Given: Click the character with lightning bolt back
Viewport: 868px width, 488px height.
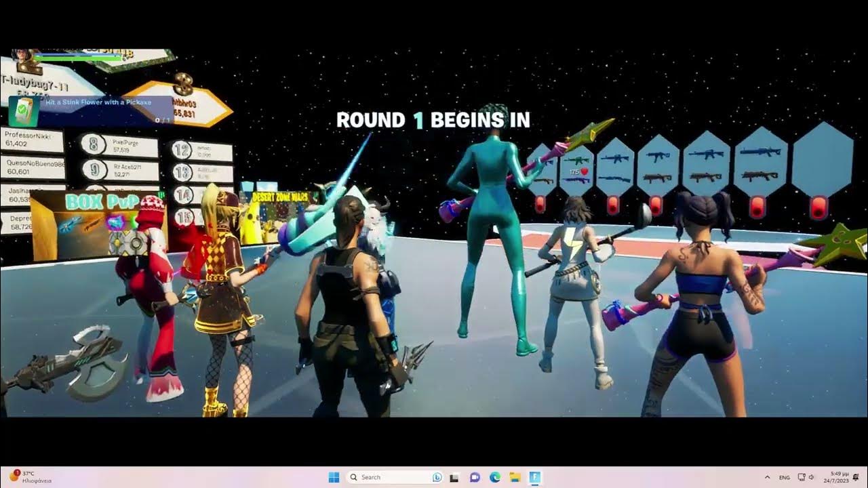Looking at the screenshot, I should (574, 291).
